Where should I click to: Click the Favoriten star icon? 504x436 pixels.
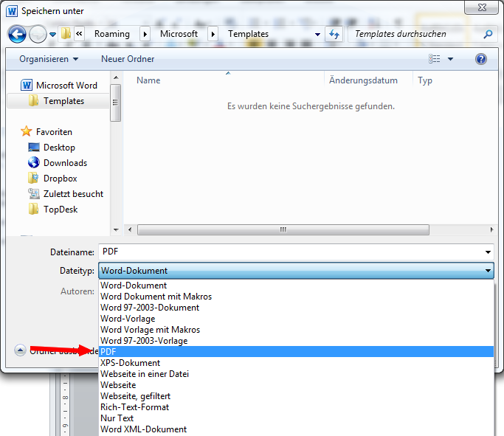pyautogui.click(x=27, y=131)
